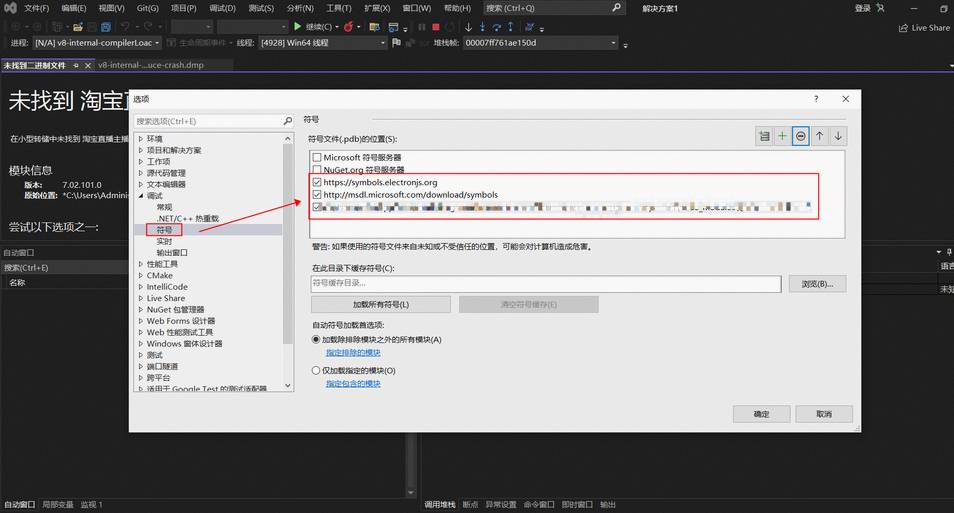This screenshot has width=954, height=513.
Task: Click the blue Save All icon in toolbar
Action: (106, 27)
